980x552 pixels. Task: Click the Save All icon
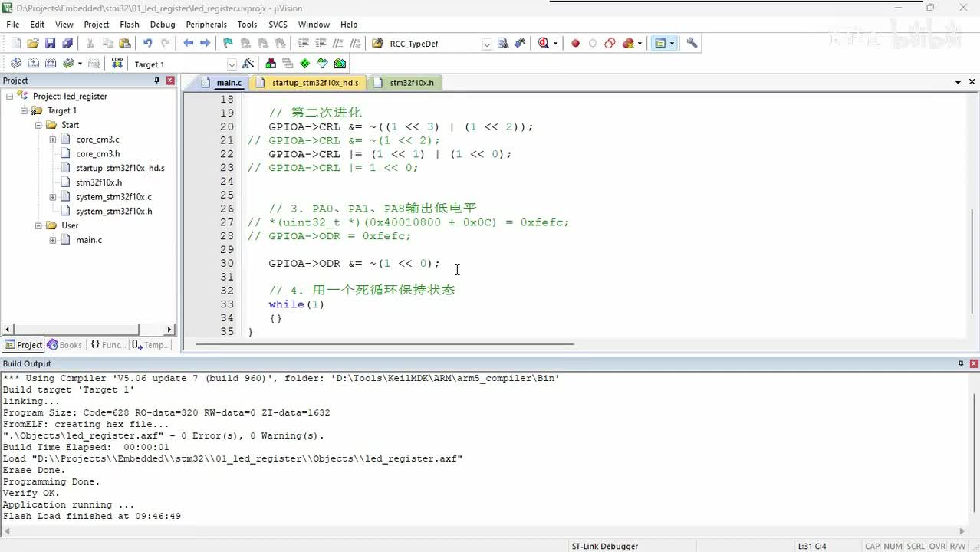click(67, 44)
